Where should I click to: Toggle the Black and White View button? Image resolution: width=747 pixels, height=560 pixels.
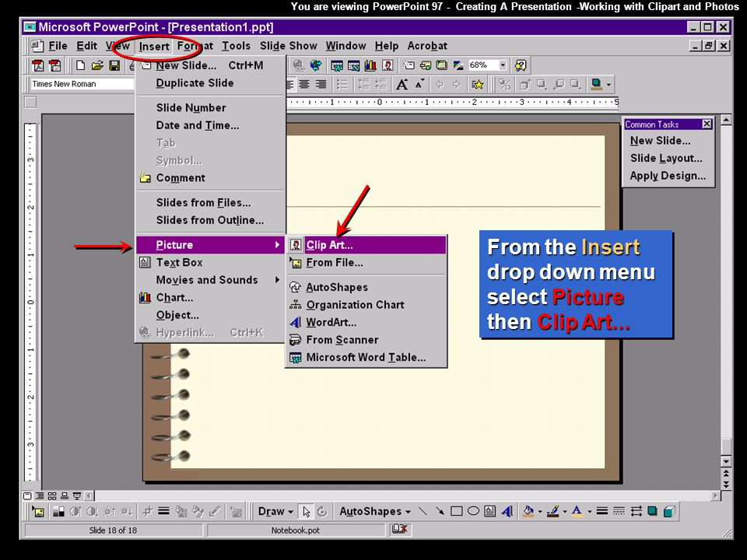click(x=458, y=65)
